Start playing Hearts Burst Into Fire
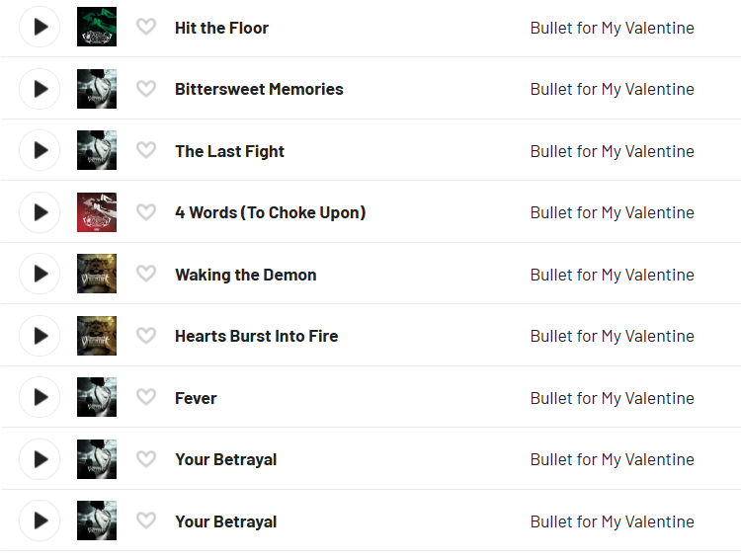741x560 pixels. pyautogui.click(x=40, y=336)
